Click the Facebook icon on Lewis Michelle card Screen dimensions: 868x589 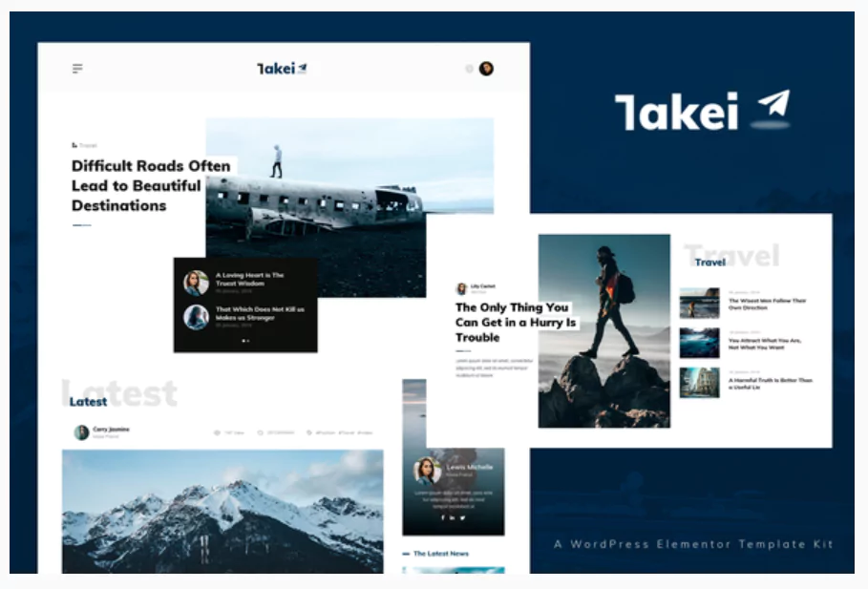(x=442, y=517)
